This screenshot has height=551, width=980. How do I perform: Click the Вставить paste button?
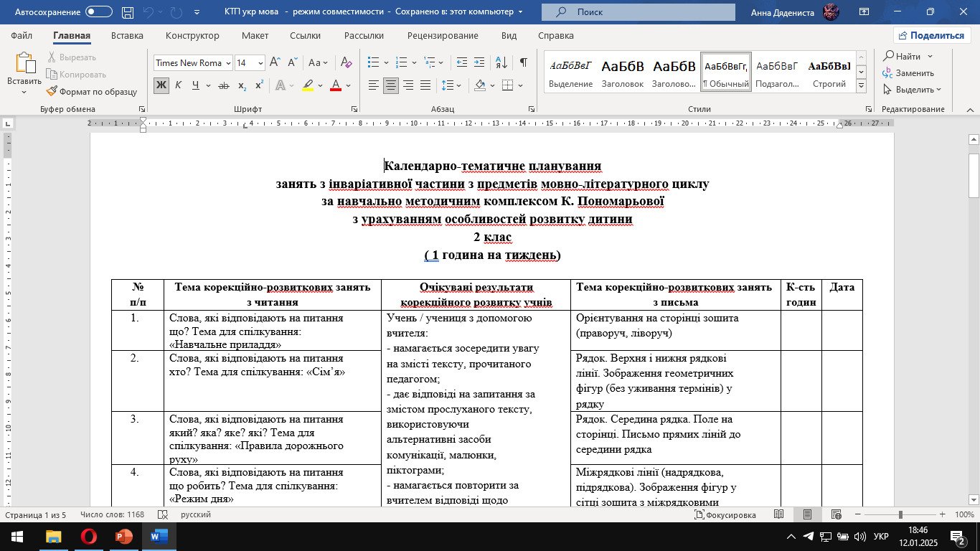(x=24, y=75)
